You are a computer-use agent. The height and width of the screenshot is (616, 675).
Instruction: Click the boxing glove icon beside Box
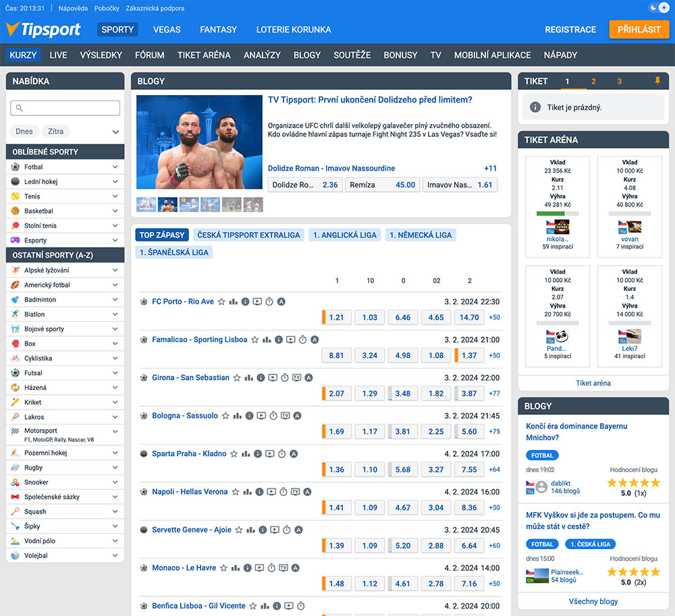click(x=15, y=343)
